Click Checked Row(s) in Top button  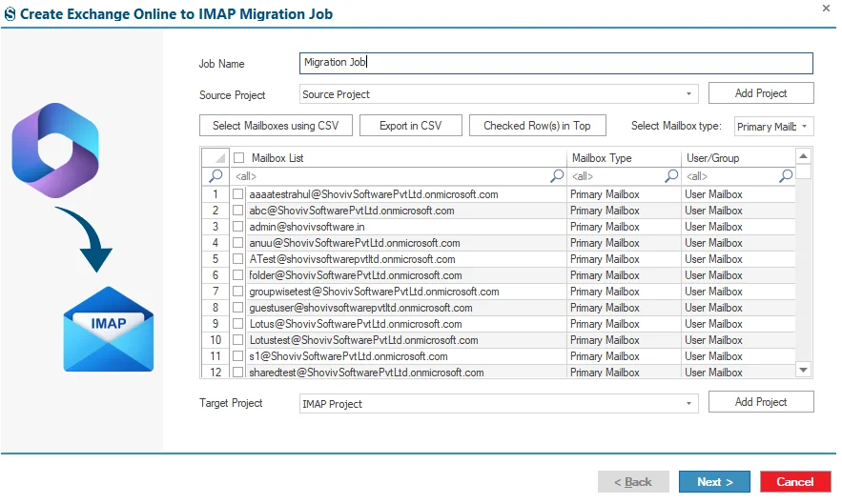click(537, 126)
